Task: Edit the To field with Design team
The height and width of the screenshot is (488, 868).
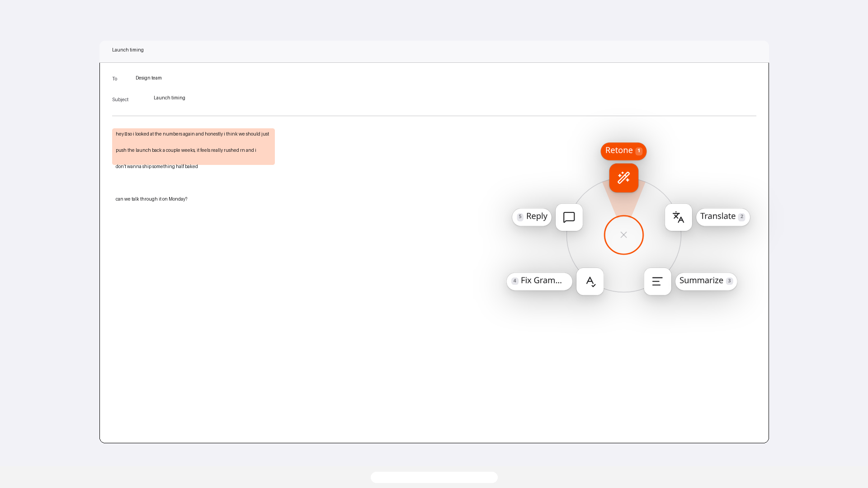Action: [x=149, y=78]
